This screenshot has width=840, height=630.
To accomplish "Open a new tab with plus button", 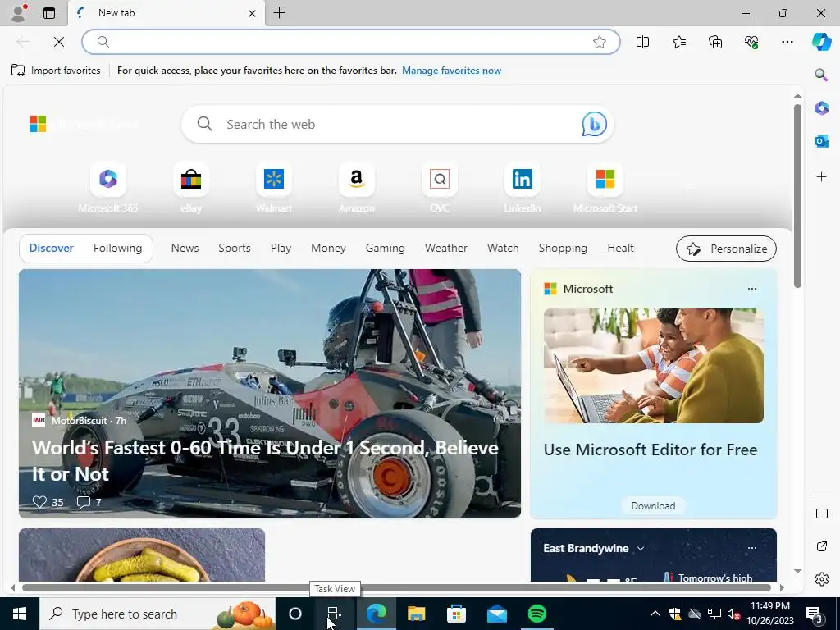I will (x=279, y=13).
